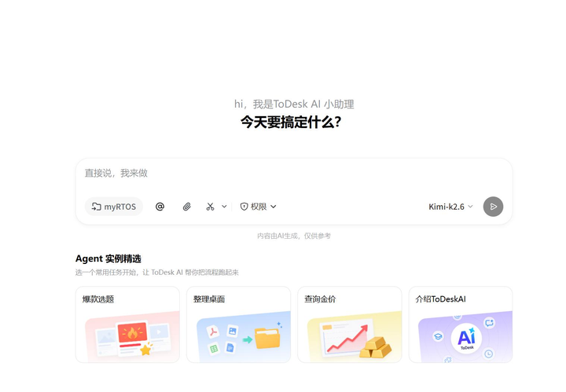Click the hi，我是ToDesk AI 小助理 greeting
The width and height of the screenshot is (566, 392).
pos(294,104)
